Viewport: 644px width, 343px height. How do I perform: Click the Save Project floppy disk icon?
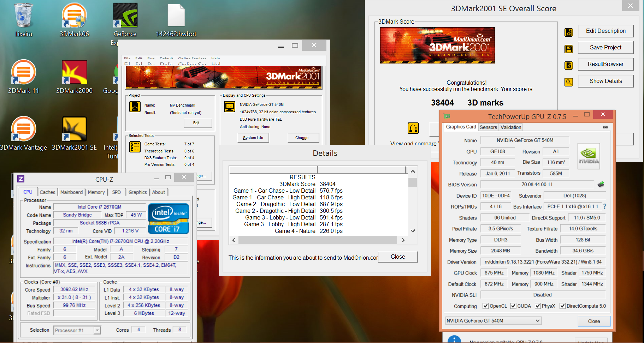(569, 49)
